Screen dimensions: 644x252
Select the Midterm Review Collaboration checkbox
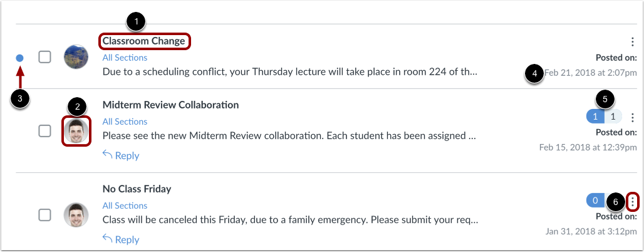(x=44, y=131)
